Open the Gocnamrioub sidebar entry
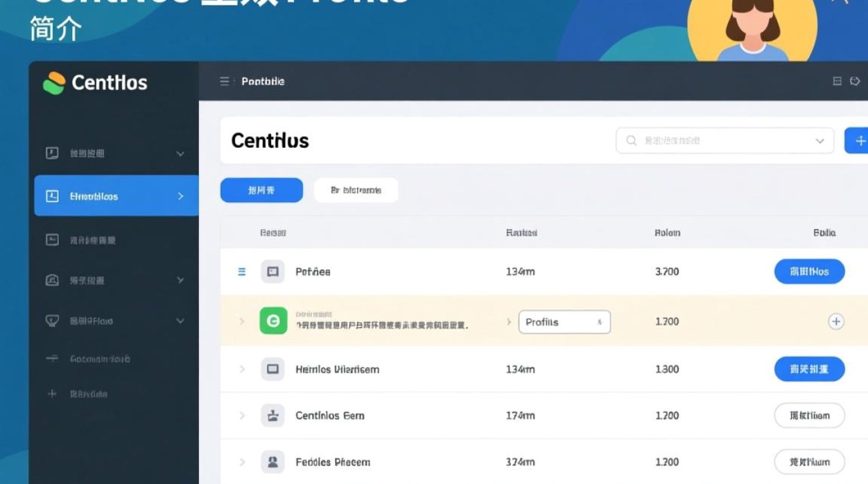 coord(100,359)
